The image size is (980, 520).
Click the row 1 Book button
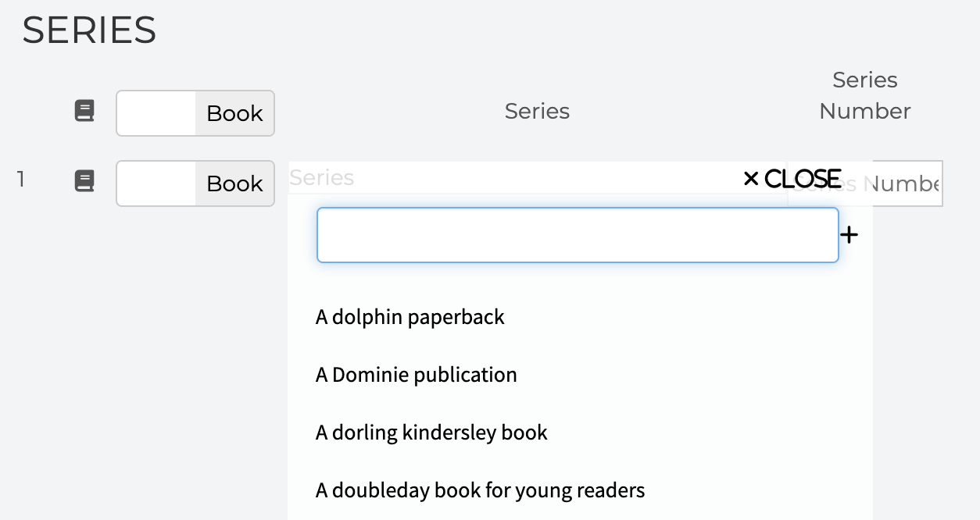(x=234, y=183)
